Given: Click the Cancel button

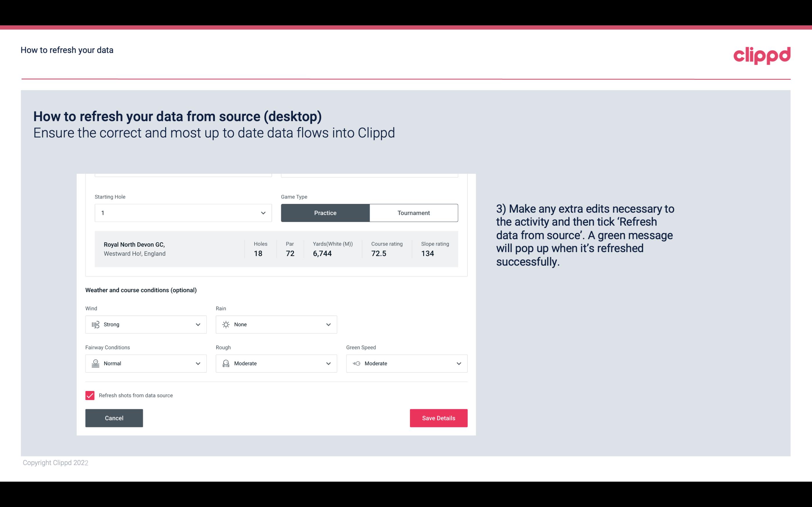Looking at the screenshot, I should click(114, 418).
